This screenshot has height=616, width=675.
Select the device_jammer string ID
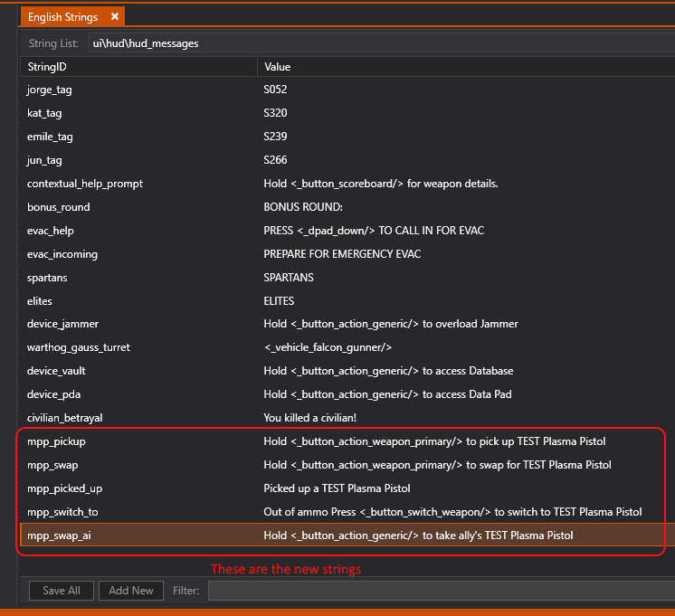[62, 324]
